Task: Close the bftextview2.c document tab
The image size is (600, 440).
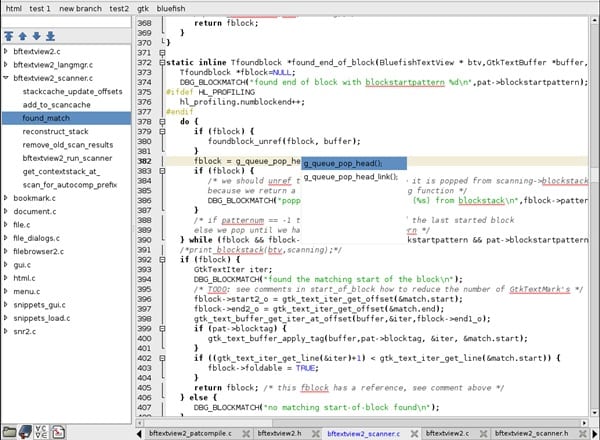Action: click(x=483, y=433)
